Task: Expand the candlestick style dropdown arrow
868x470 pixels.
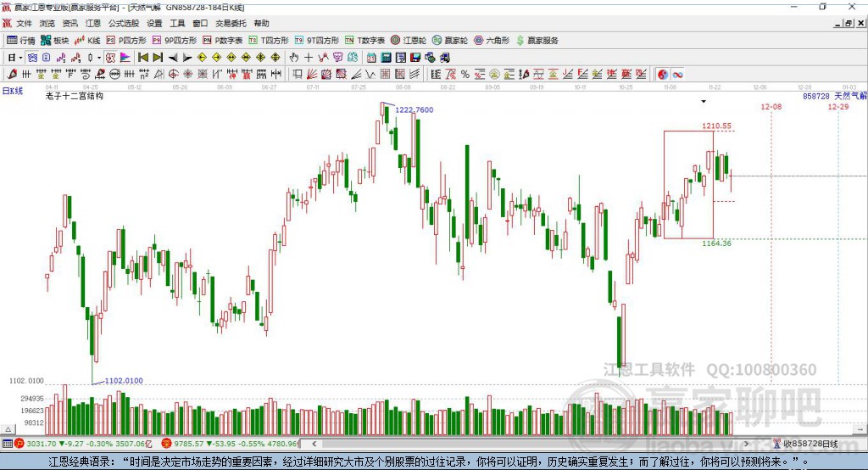Action: point(99,58)
